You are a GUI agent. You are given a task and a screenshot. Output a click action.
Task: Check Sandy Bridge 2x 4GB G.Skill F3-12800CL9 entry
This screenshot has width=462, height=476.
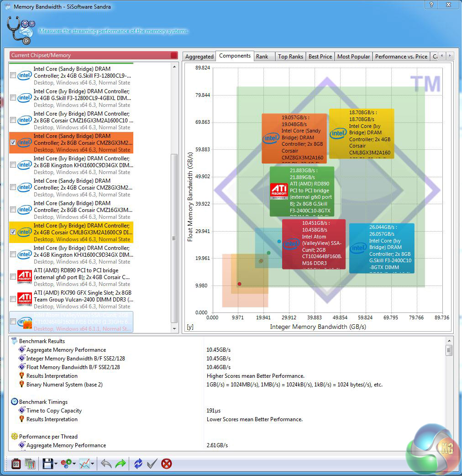pyautogui.click(x=13, y=75)
